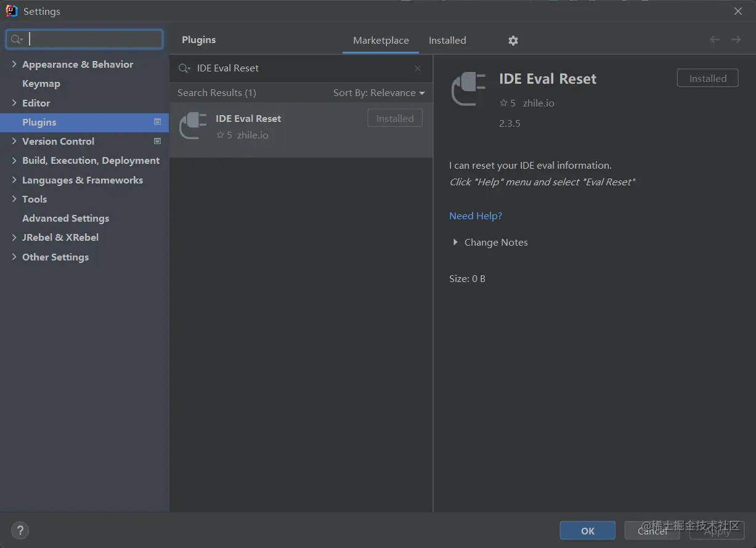The width and height of the screenshot is (756, 548).
Task: Expand the Appearance & Behavior node
Action: (x=14, y=64)
